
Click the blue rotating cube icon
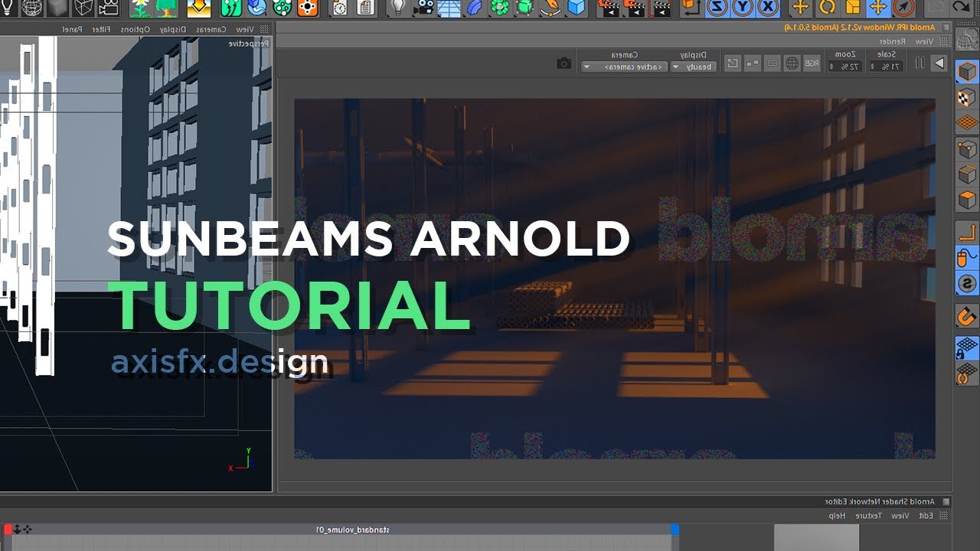[256, 8]
